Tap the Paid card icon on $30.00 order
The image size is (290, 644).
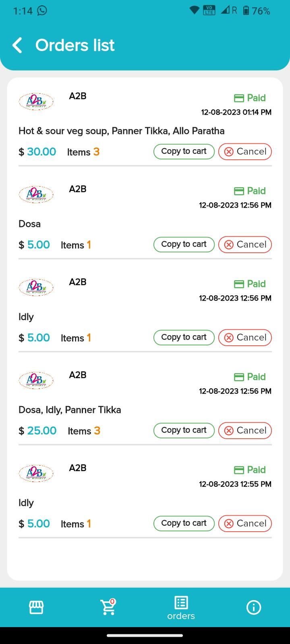(x=239, y=98)
